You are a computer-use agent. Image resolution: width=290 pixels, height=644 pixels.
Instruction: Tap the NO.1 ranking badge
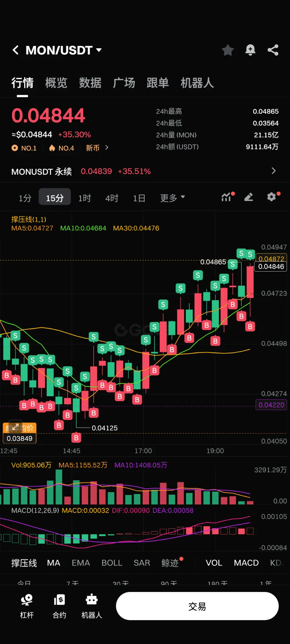[x=24, y=148]
